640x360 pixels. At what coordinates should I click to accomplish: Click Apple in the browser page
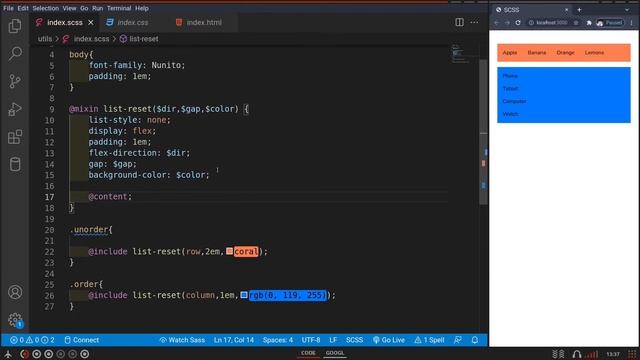pos(509,53)
